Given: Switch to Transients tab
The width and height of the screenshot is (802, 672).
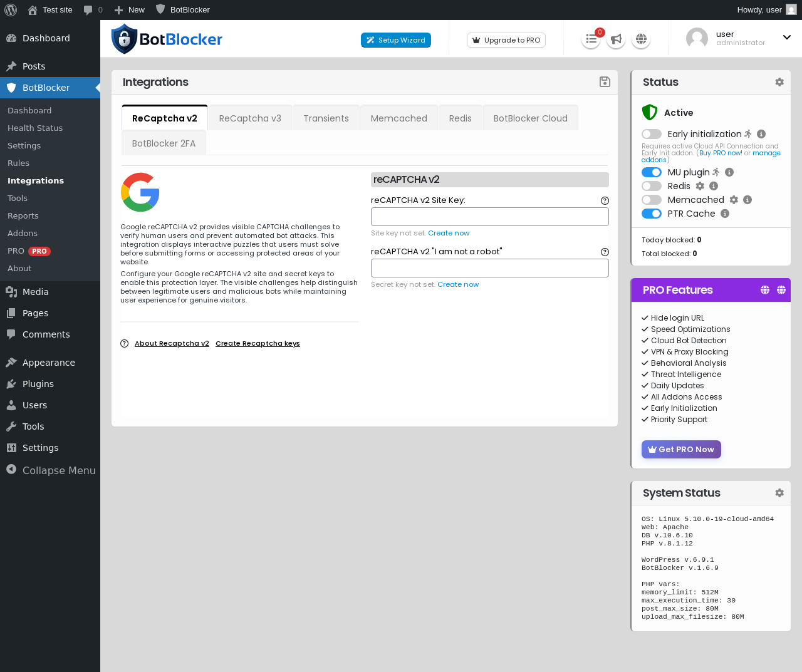Looking at the screenshot, I should (x=326, y=118).
